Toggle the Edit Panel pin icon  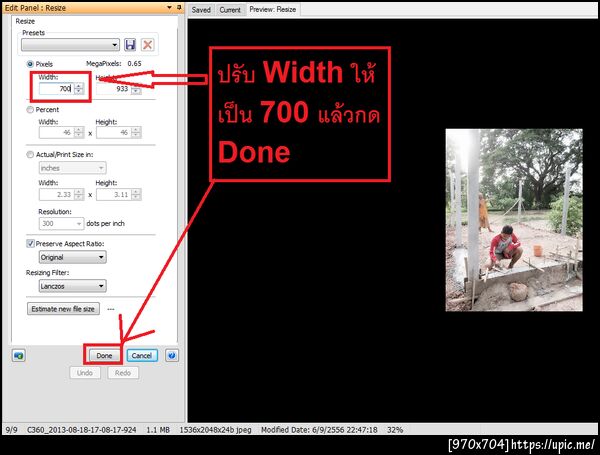tap(179, 7)
